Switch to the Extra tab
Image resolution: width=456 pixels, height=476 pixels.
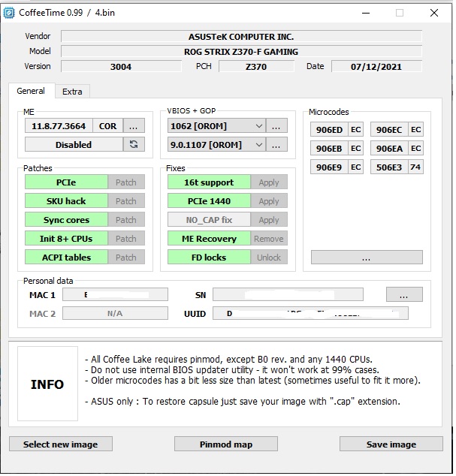point(72,92)
